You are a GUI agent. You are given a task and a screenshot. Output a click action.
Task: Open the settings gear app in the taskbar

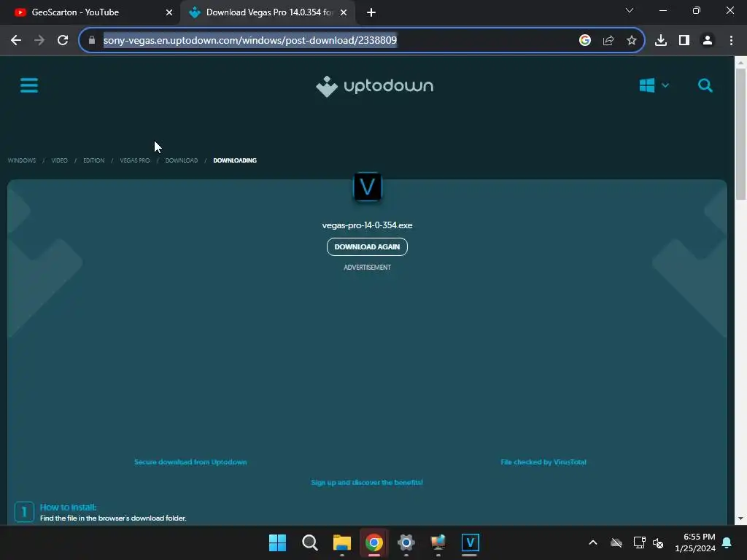pyautogui.click(x=406, y=542)
